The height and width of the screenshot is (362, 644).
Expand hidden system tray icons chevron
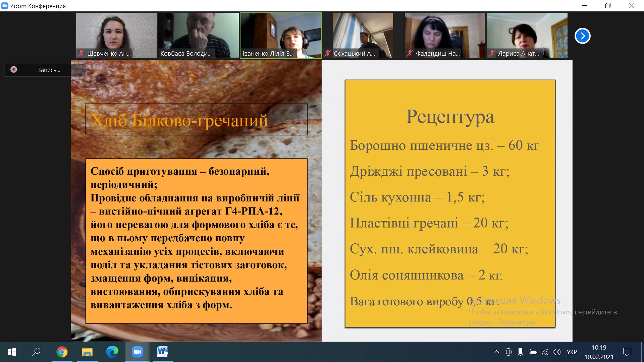(x=496, y=352)
